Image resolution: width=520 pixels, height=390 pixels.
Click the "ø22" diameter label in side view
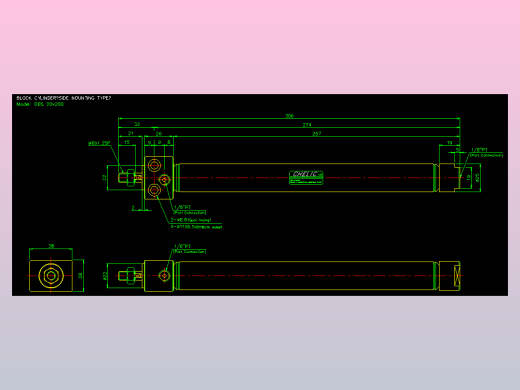[105, 276]
